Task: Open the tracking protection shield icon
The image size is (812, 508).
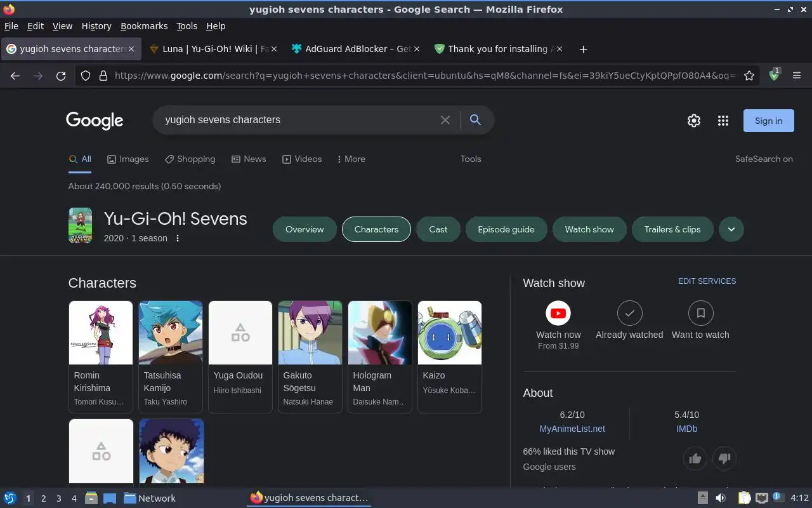Action: (86, 76)
